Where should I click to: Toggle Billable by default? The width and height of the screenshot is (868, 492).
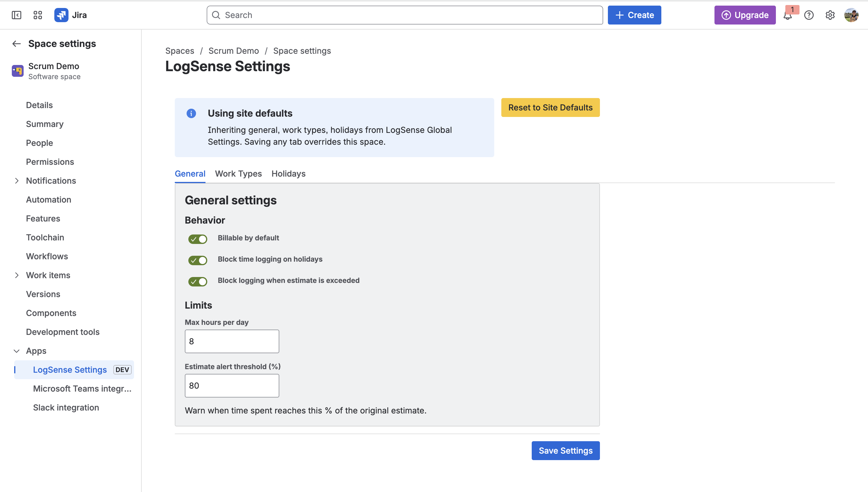click(198, 239)
